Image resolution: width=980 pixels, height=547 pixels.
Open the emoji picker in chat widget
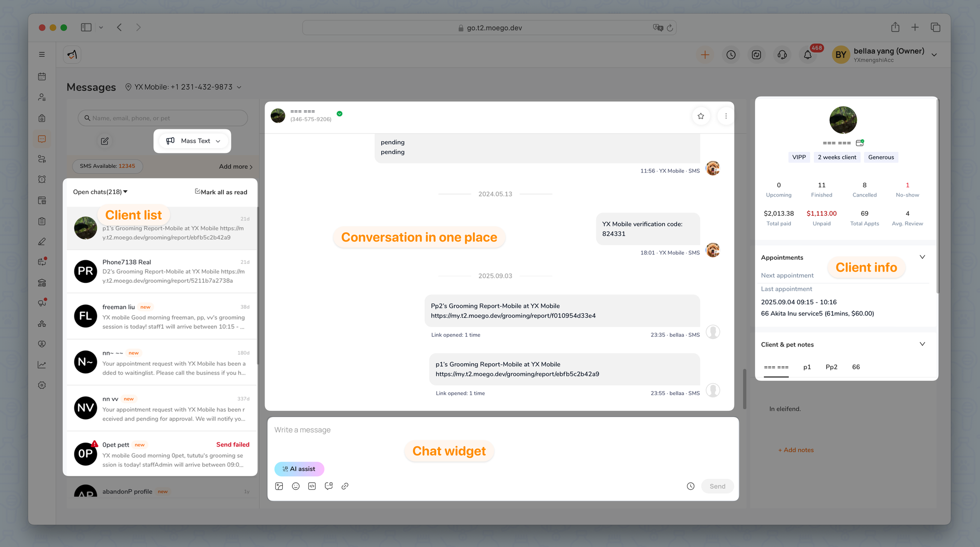295,486
